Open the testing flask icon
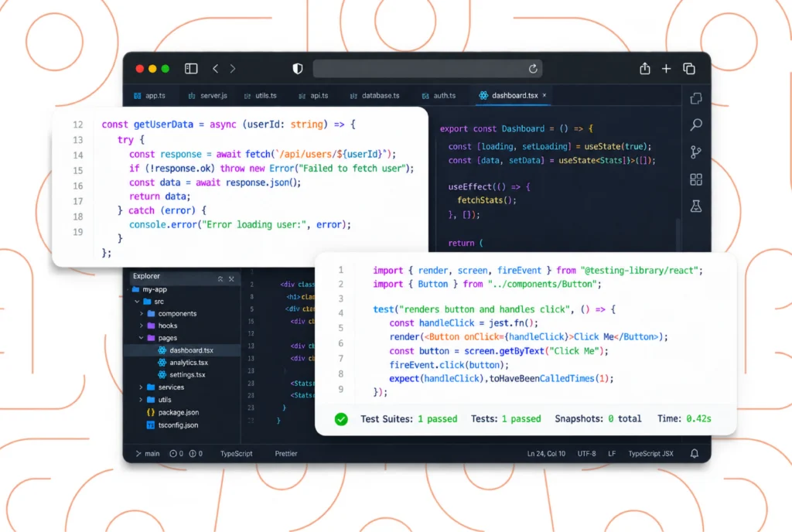Image resolution: width=792 pixels, height=532 pixels. [x=696, y=206]
